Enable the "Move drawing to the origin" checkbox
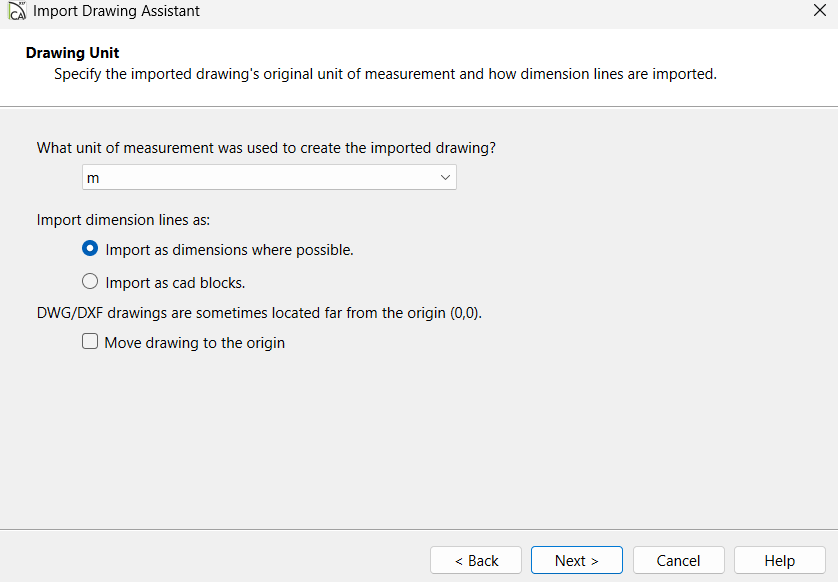 (90, 342)
